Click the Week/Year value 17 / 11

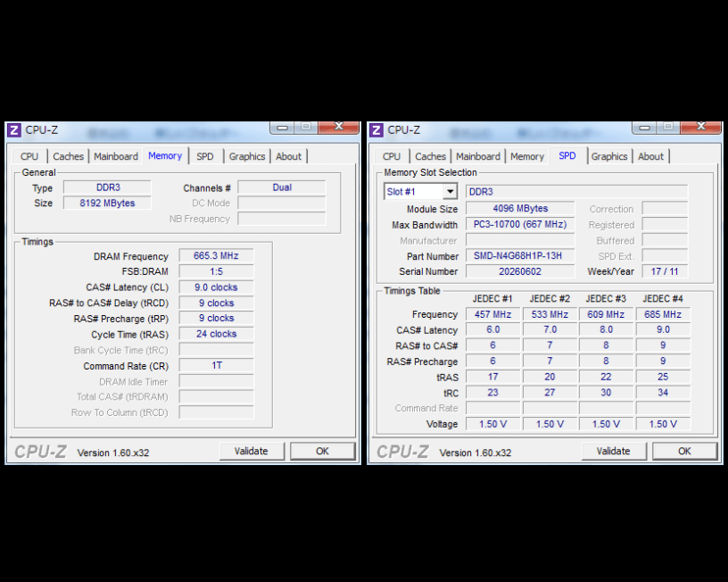coord(665,271)
